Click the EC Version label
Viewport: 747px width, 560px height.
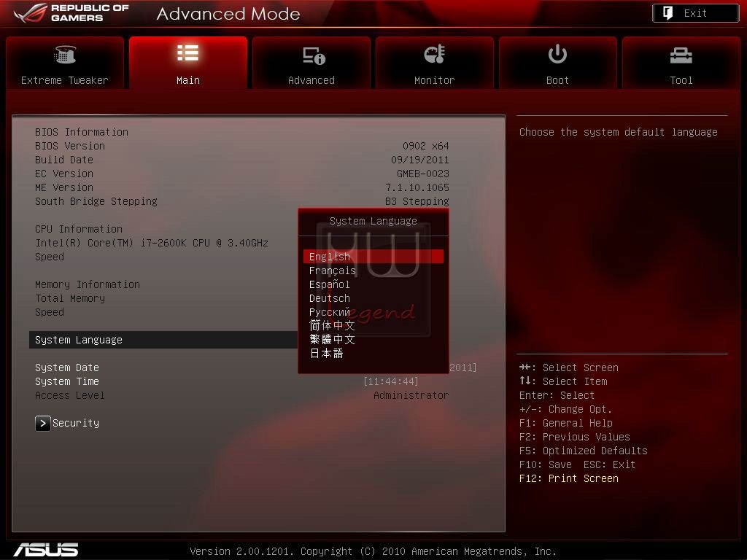(64, 174)
